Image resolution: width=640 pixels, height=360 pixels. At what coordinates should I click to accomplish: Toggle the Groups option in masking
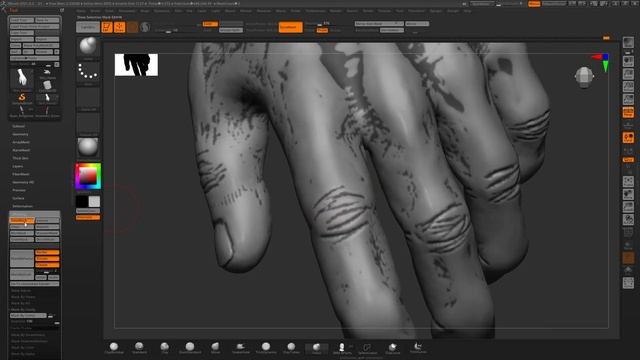[47, 259]
